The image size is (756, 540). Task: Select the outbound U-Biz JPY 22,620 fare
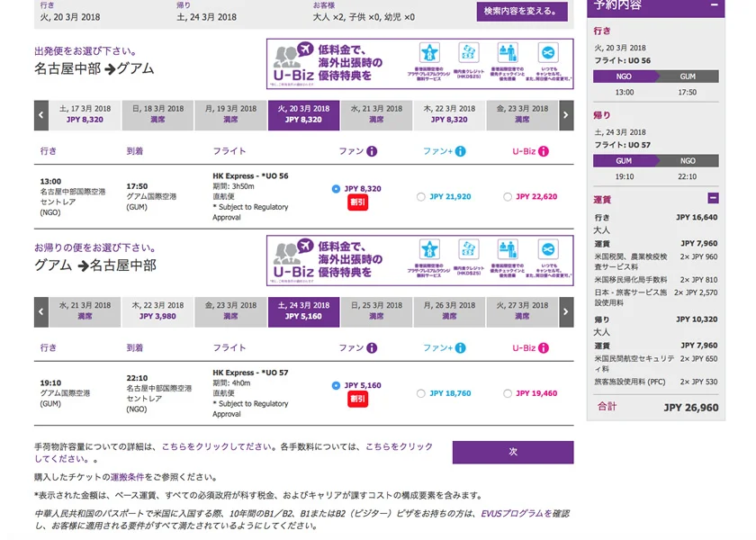pyautogui.click(x=508, y=197)
